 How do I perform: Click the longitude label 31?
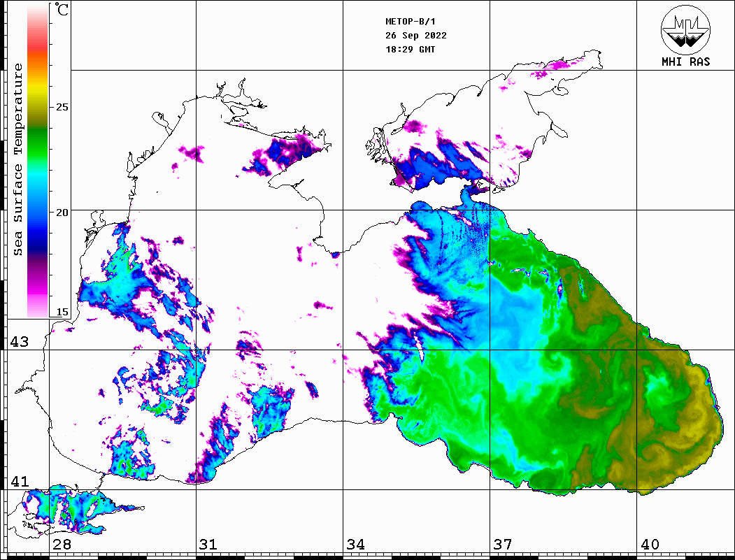pyautogui.click(x=208, y=544)
